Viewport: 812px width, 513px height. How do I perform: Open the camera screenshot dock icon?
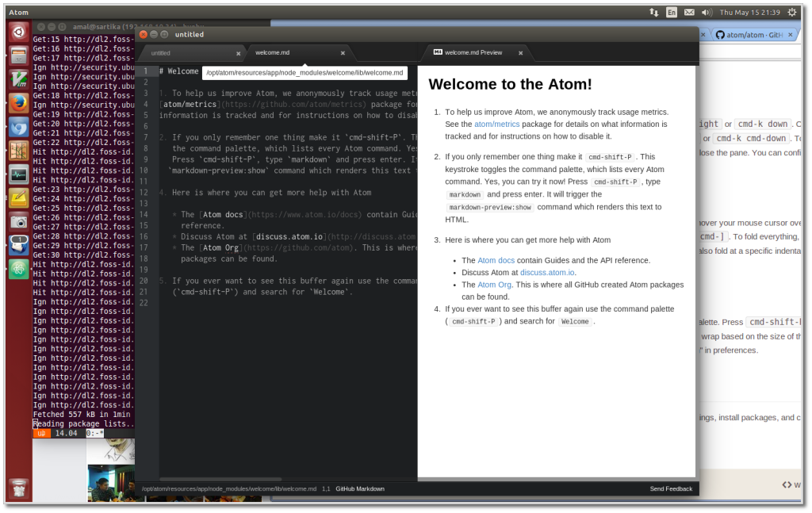click(x=19, y=222)
